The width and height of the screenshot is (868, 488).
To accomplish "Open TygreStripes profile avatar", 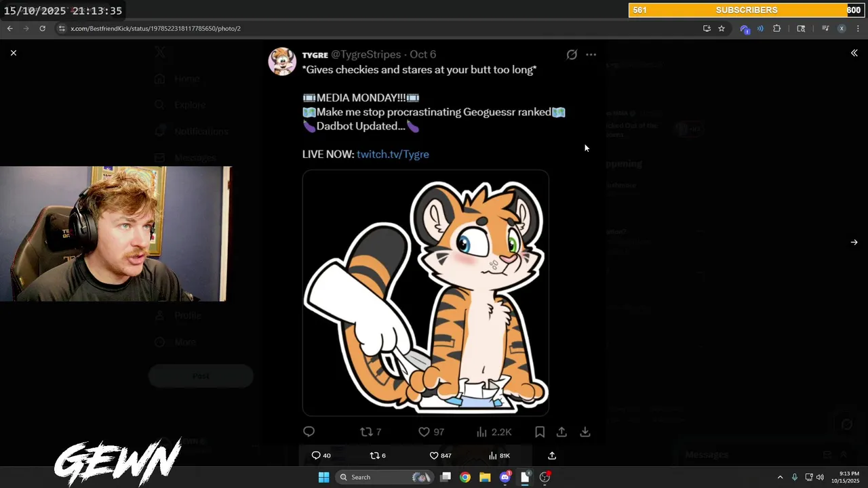I will [282, 62].
